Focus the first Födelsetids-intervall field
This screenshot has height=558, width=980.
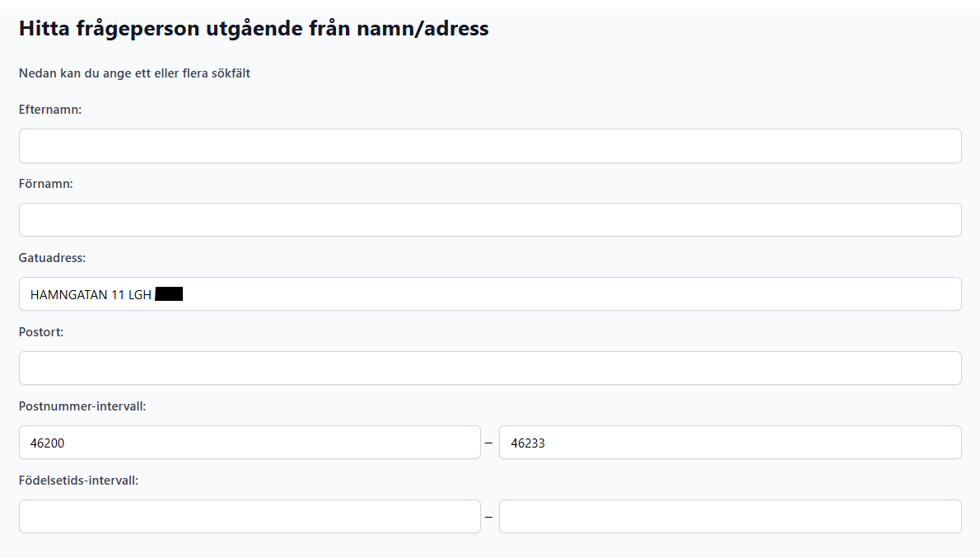click(x=250, y=517)
